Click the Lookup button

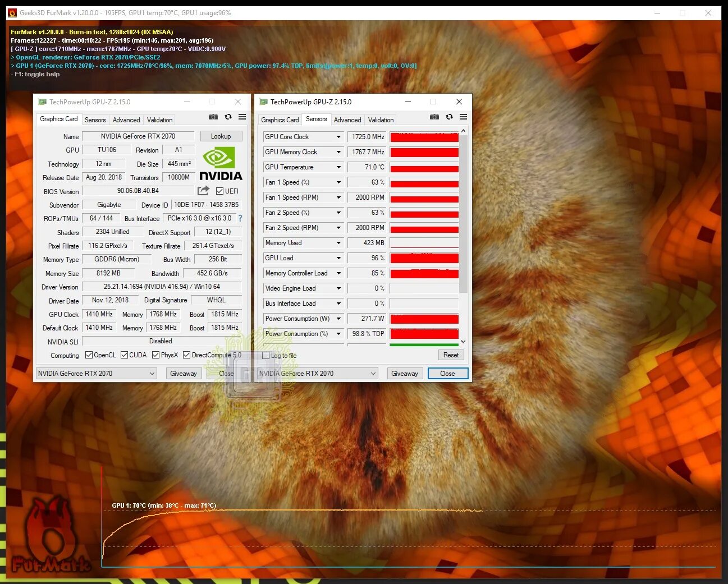coord(221,136)
